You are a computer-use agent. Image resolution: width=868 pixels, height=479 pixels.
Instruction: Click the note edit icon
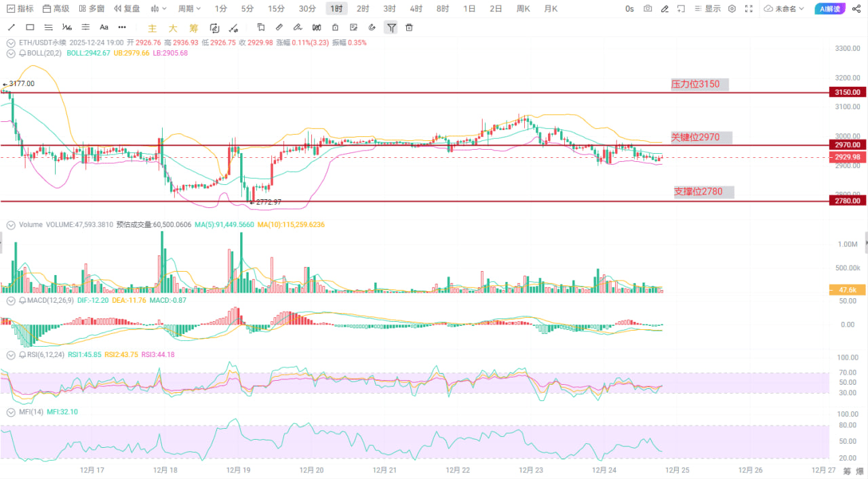click(354, 27)
